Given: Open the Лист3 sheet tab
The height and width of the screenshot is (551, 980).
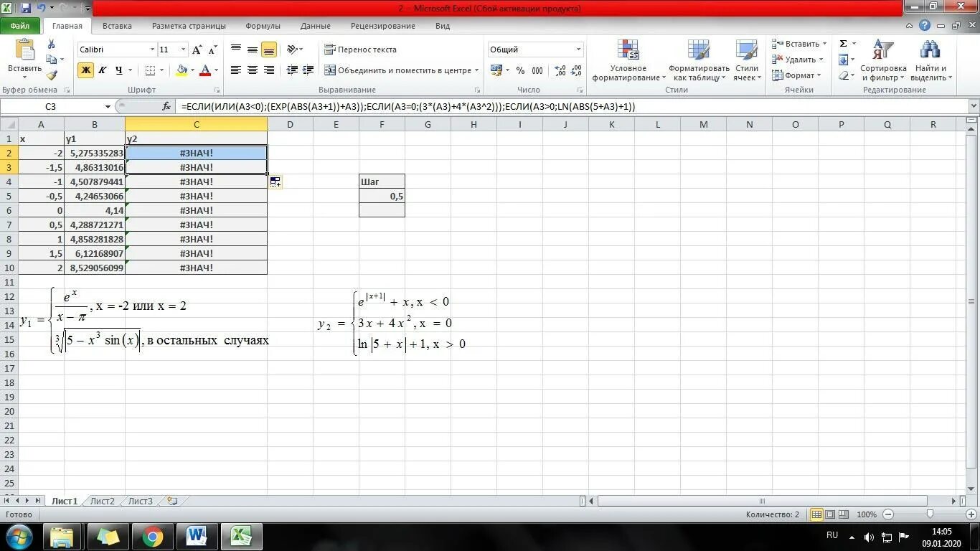Looking at the screenshot, I should tap(140, 501).
